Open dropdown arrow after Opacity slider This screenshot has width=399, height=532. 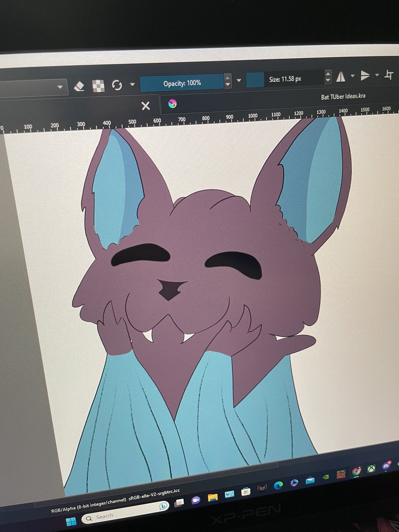(x=239, y=80)
